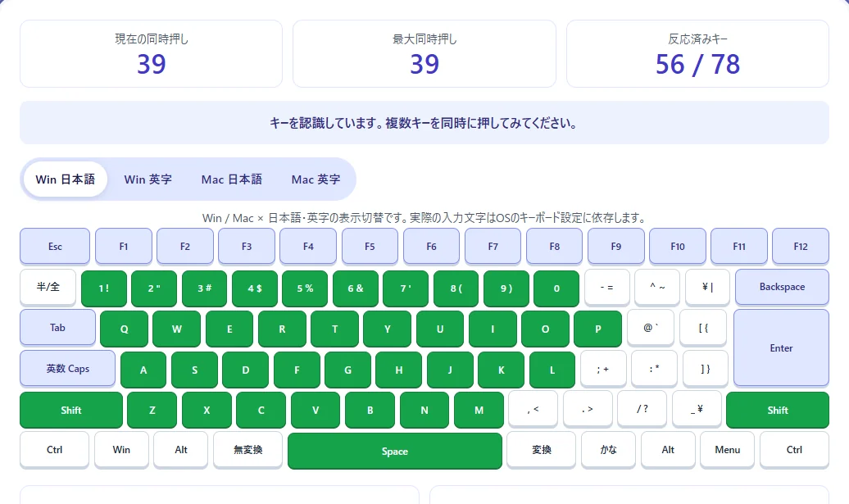This screenshot has width=849, height=504.
Task: Click the ; + key
Action: click(603, 369)
